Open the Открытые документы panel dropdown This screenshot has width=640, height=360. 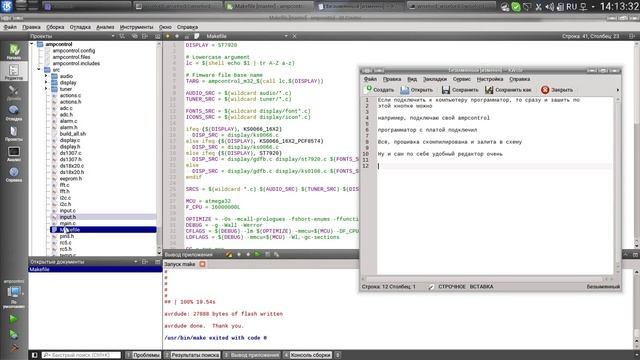click(x=136, y=262)
